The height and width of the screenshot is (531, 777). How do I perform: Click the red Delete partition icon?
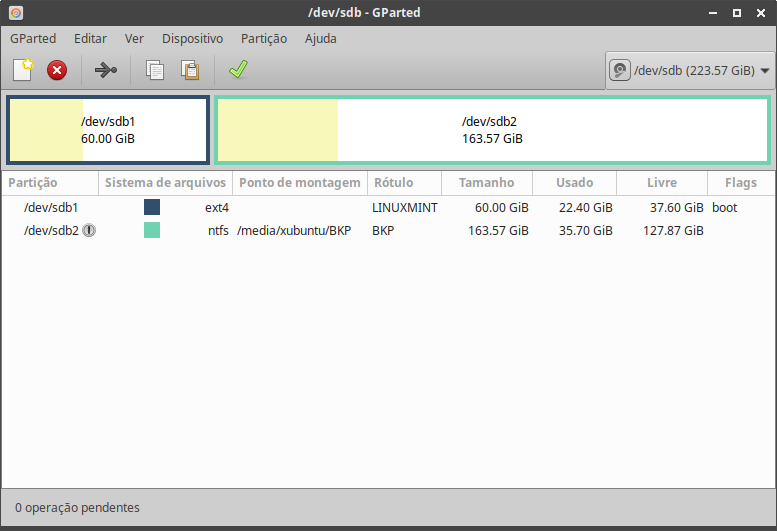(x=57, y=70)
